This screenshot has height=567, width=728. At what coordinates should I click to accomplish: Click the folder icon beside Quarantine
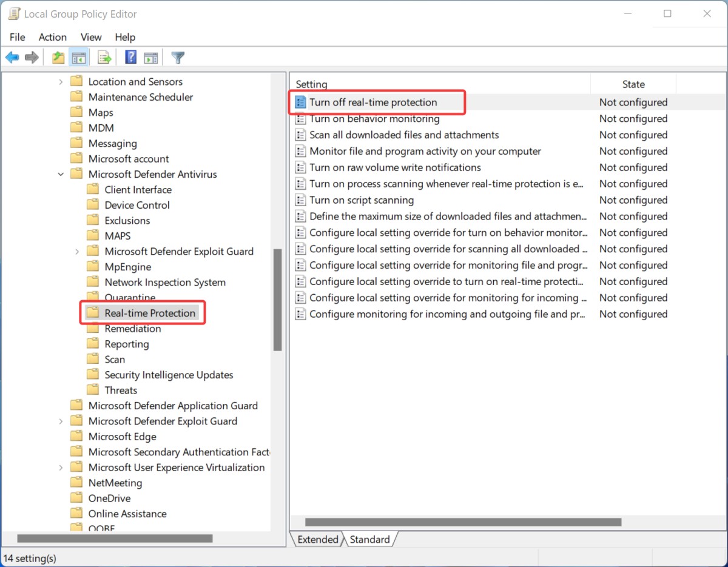pyautogui.click(x=93, y=297)
